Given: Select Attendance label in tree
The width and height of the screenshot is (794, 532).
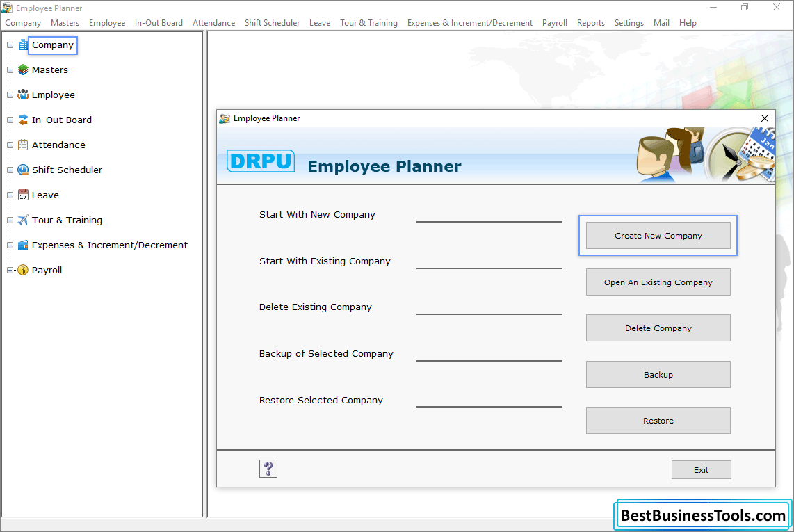Looking at the screenshot, I should pos(58,145).
